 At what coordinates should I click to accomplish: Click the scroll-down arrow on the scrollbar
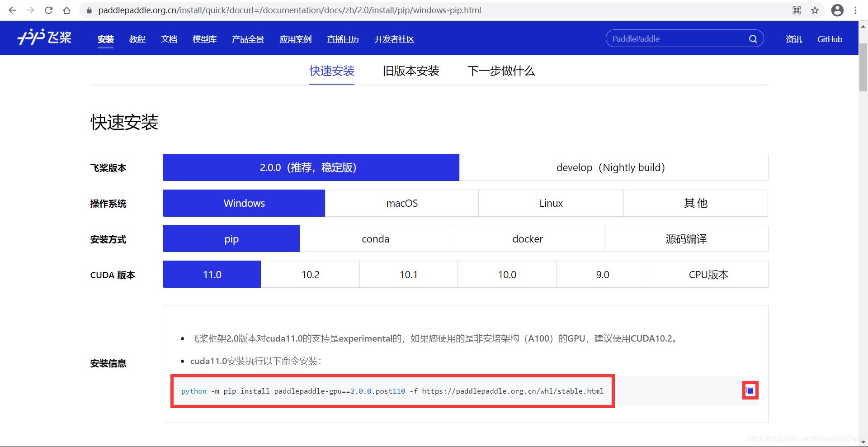[863, 442]
